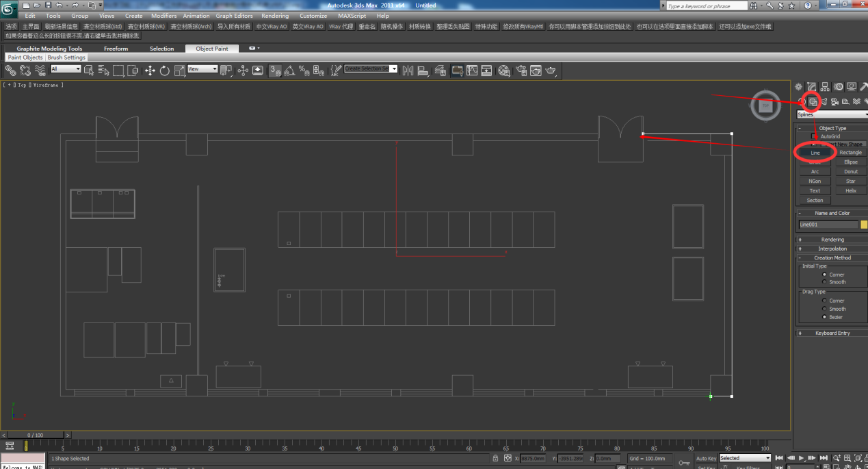Toggle the Angle Snap button

tap(289, 70)
